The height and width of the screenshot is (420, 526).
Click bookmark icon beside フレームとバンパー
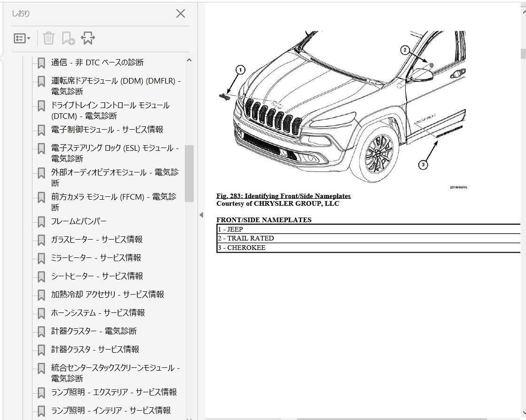(x=41, y=222)
